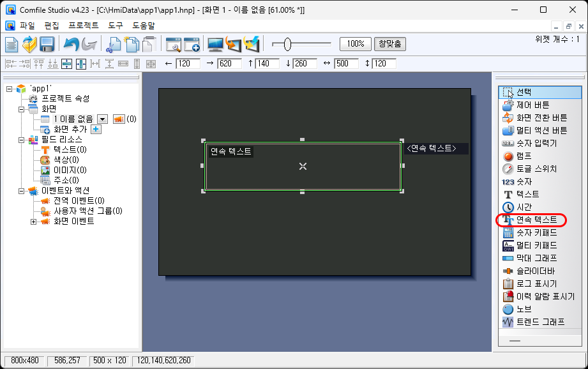Open the 프로젝트 menu
588x369 pixels.
[83, 26]
